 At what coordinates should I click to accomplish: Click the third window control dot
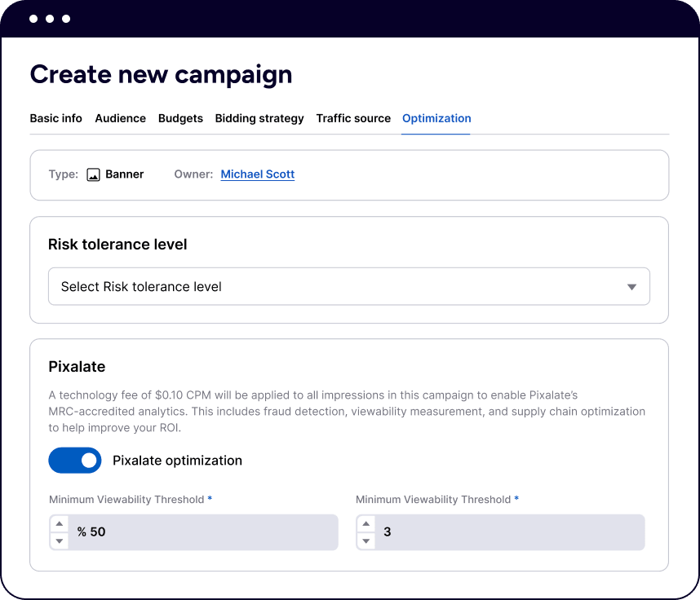tap(66, 19)
